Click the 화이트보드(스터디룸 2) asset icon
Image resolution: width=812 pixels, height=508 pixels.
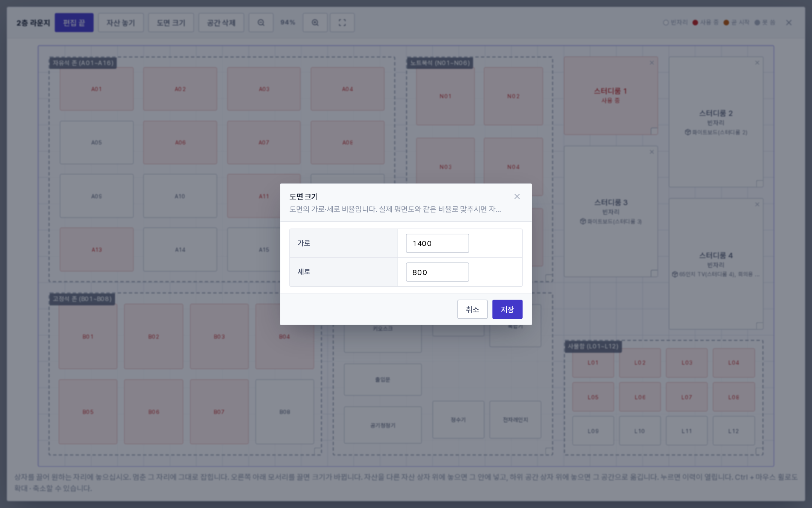pyautogui.click(x=688, y=132)
